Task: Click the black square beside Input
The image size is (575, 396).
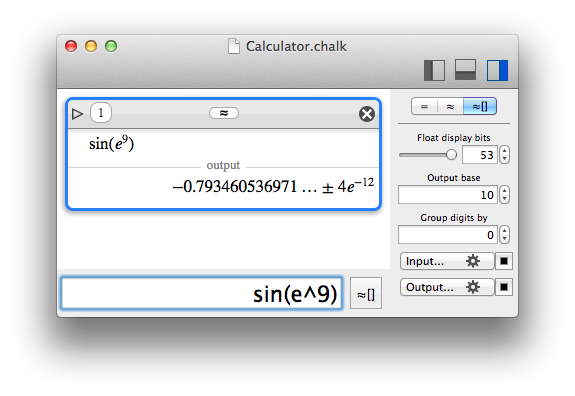Action: pyautogui.click(x=504, y=261)
